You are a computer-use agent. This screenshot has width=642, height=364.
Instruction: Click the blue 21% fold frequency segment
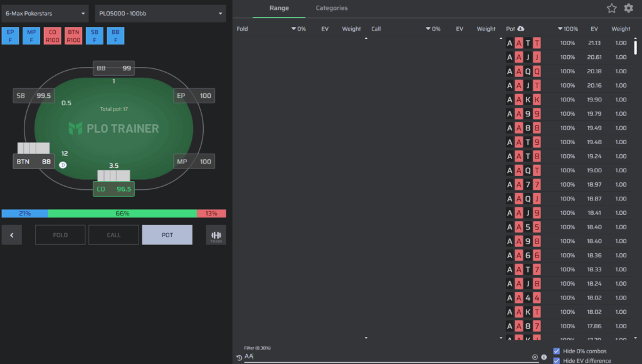(25, 214)
